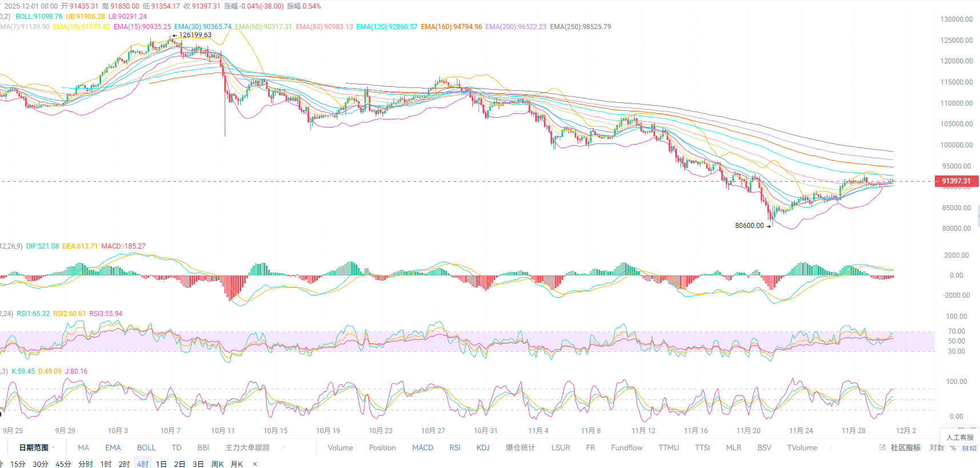Open the Fundflow sub-indicator

627,447
